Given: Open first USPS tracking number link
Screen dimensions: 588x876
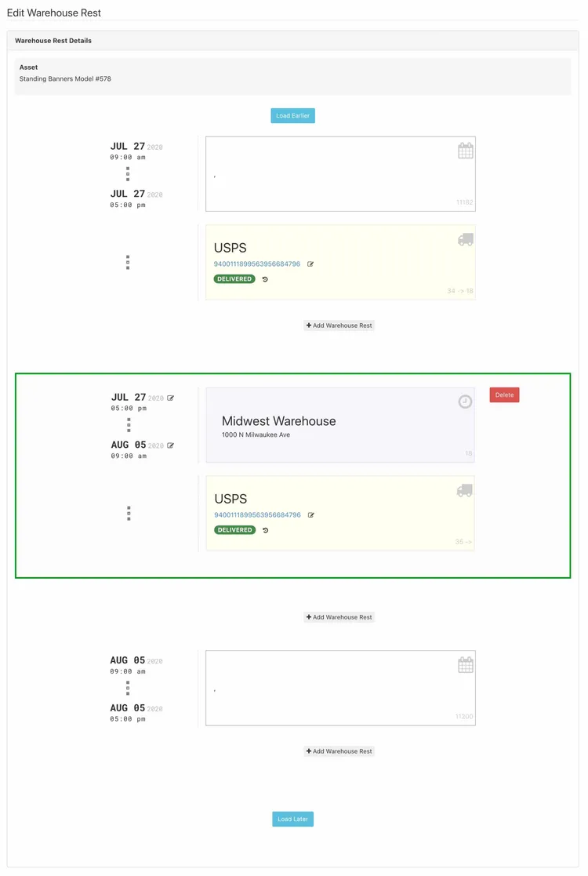Looking at the screenshot, I should point(257,264).
